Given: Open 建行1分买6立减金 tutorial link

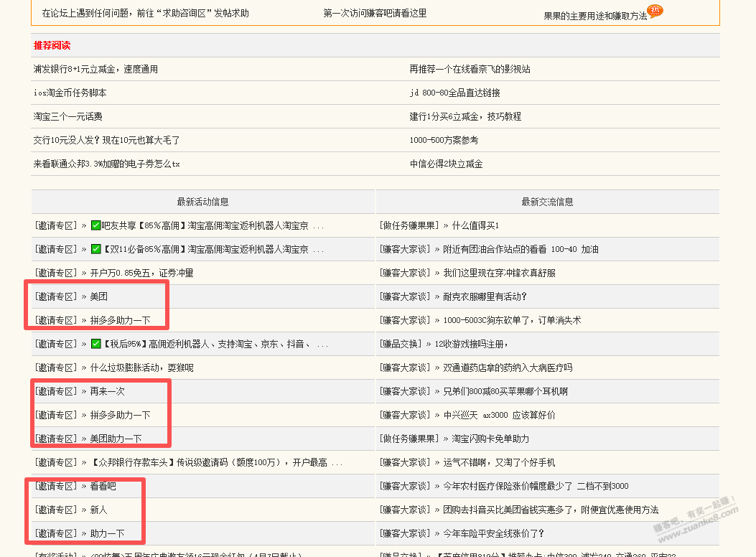Looking at the screenshot, I should [465, 117].
